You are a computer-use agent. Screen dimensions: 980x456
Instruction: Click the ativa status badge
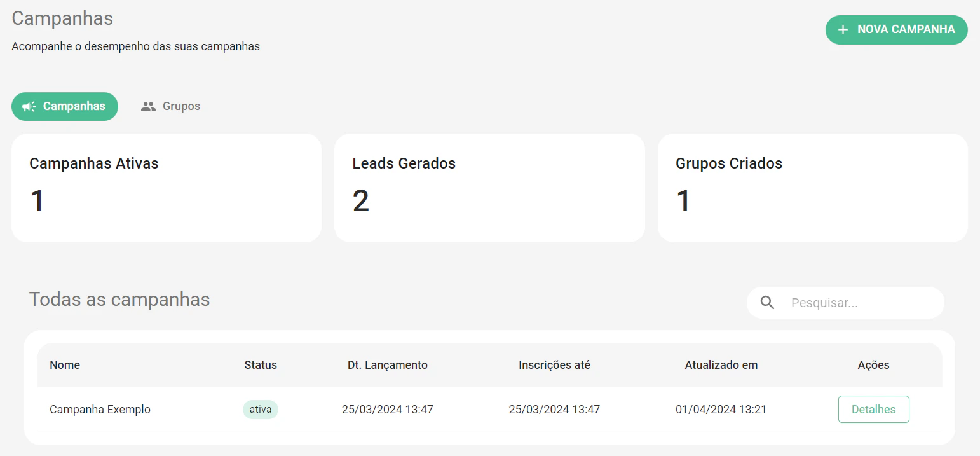pyautogui.click(x=260, y=409)
